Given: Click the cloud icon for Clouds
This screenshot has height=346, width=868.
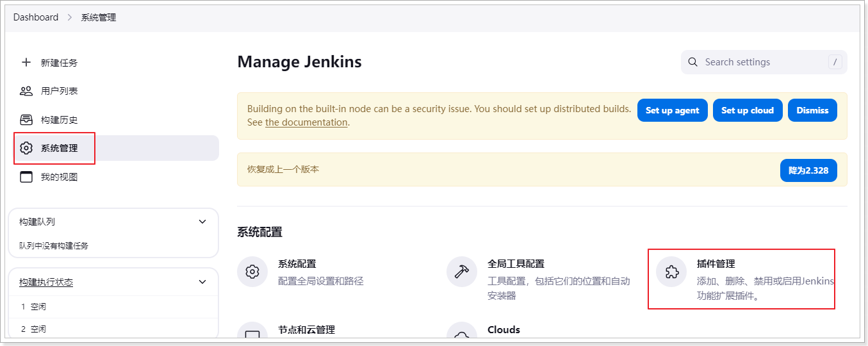Looking at the screenshot, I should 462,333.
